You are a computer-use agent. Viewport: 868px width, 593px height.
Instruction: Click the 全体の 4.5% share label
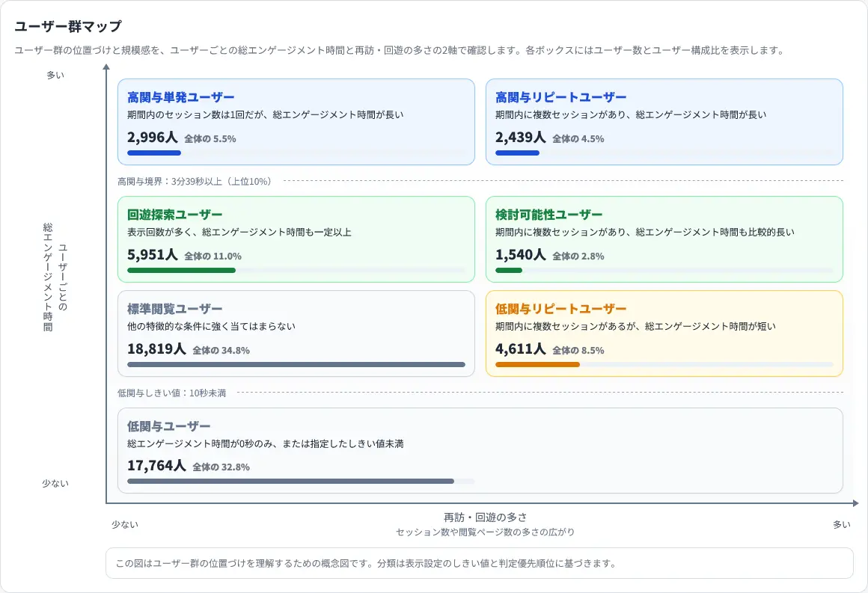578,139
